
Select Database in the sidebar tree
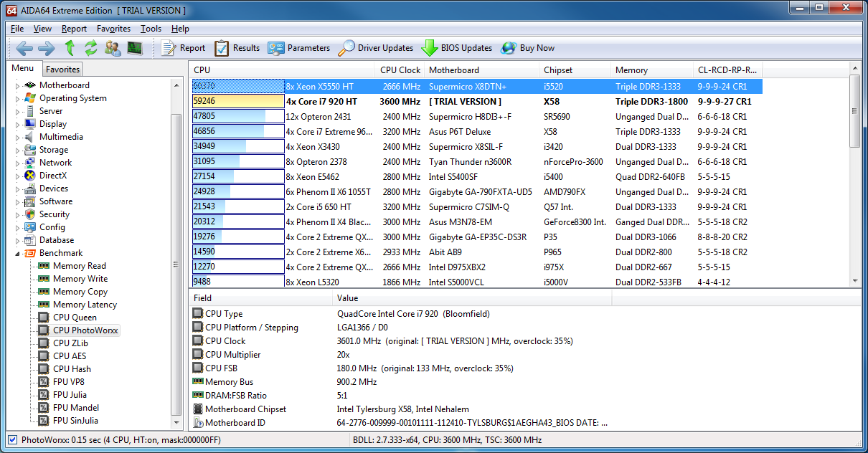tap(57, 240)
